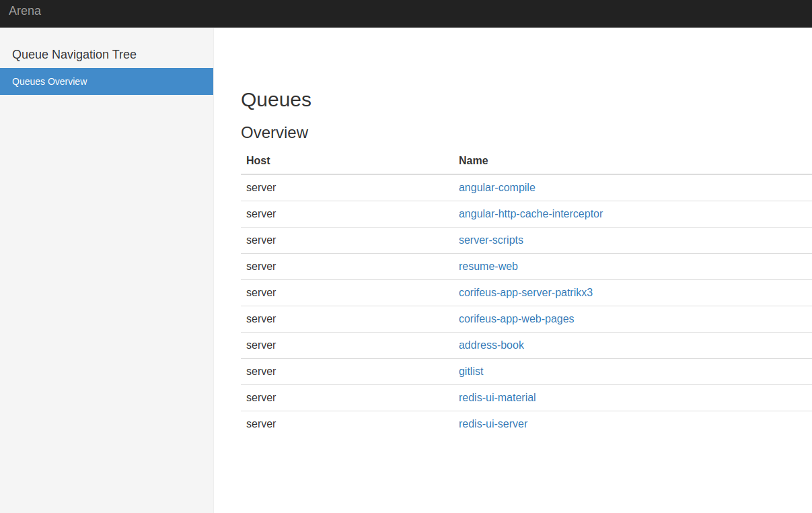Click the Name column header
812x513 pixels.
[x=473, y=160]
